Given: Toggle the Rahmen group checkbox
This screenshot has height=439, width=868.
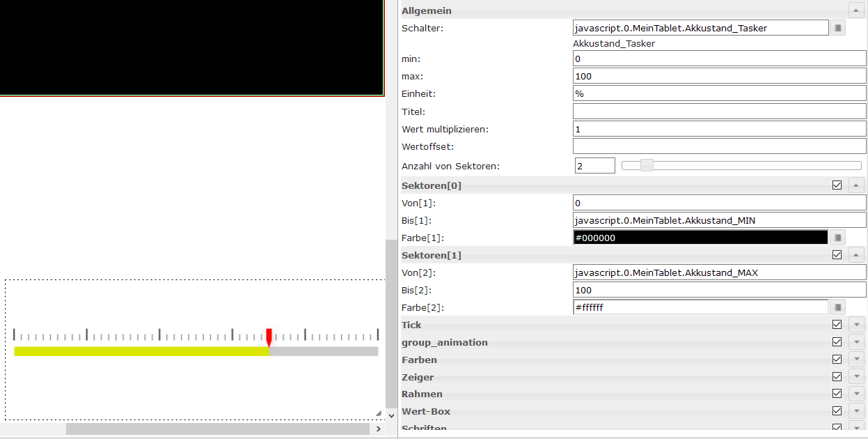Looking at the screenshot, I should point(837,394).
